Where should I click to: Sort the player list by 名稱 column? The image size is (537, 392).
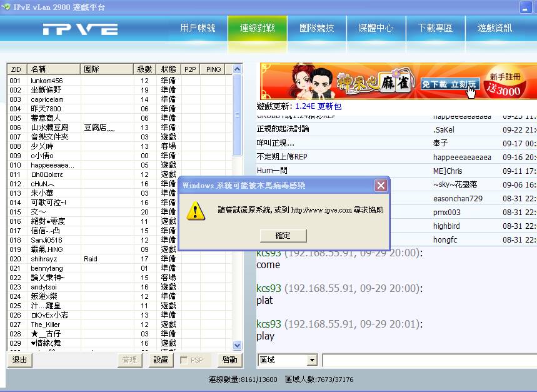point(54,69)
